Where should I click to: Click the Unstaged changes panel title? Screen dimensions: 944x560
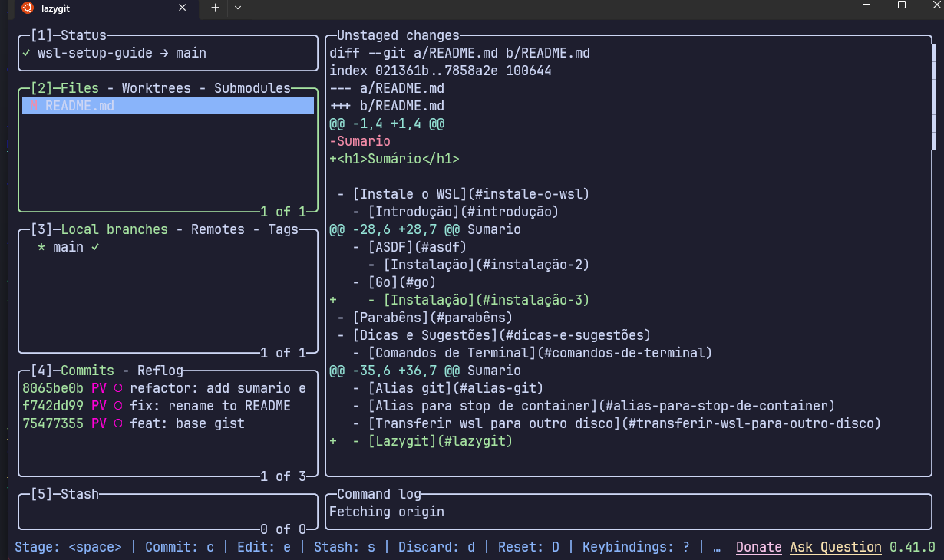[398, 35]
